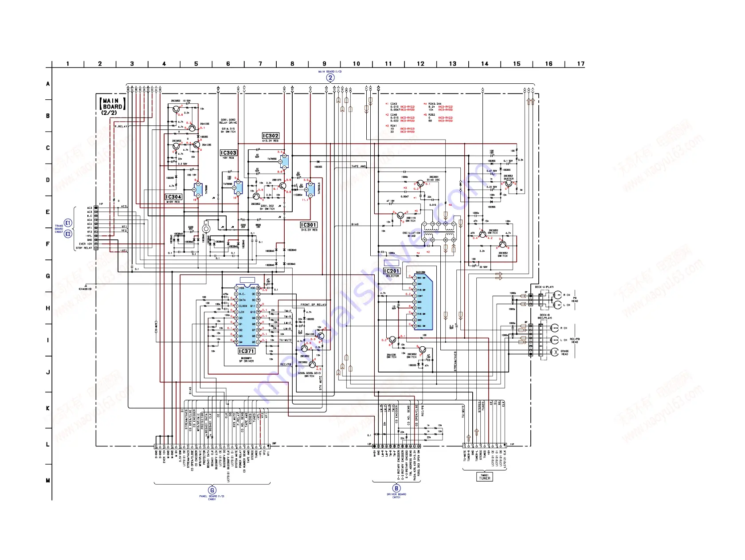Click the PB HEAD label
The height and width of the screenshot is (560, 745).
tap(575, 299)
